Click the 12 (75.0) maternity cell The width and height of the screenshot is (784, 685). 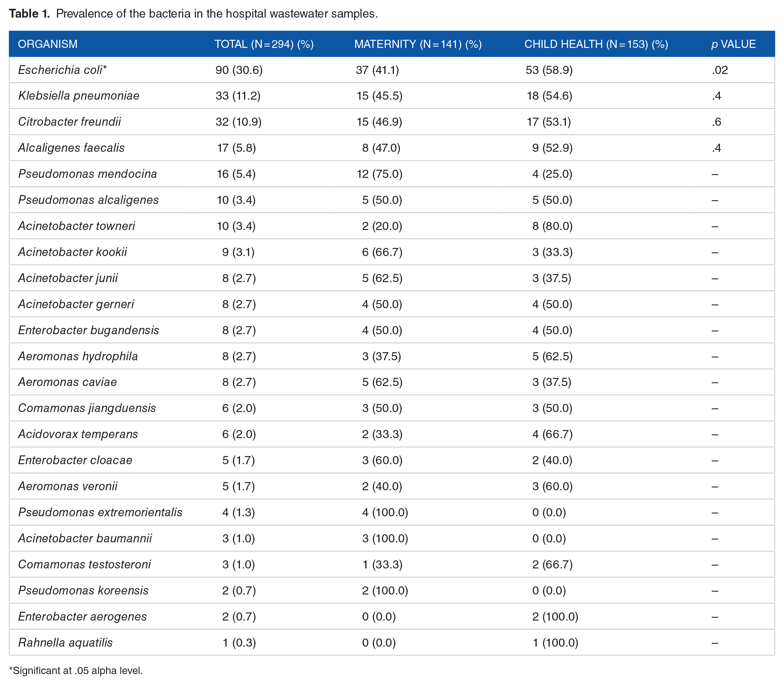pyautogui.click(x=379, y=174)
